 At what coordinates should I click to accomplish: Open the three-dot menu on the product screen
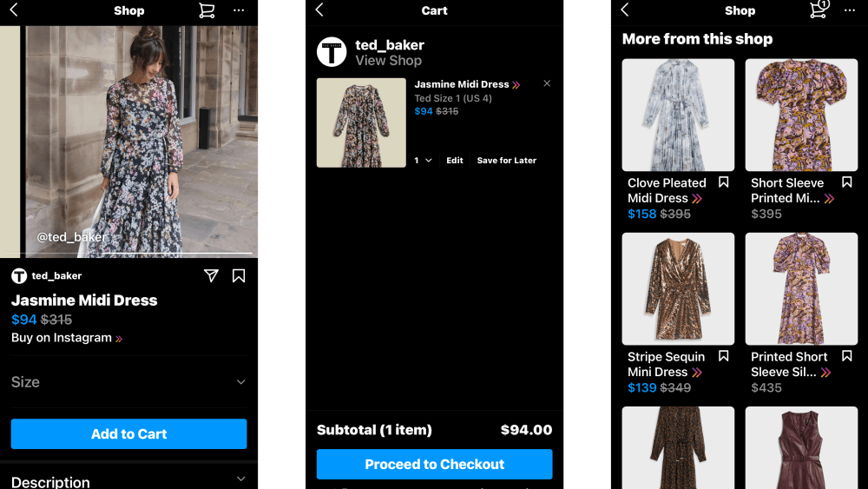coord(239,10)
